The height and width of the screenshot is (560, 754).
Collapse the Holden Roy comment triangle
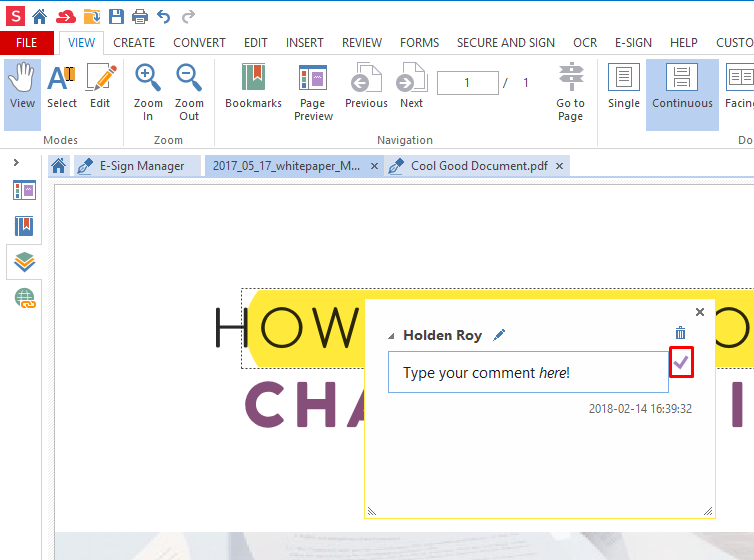pos(392,336)
